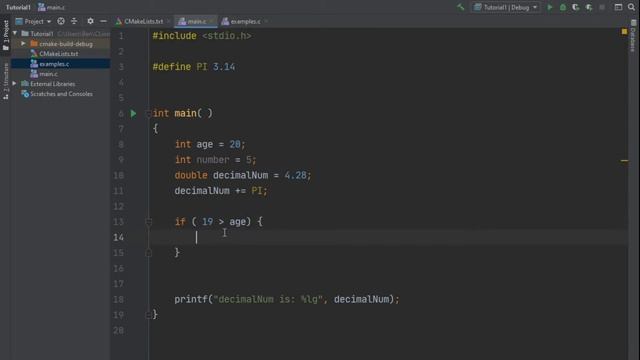
Task: Select Scratches and Consoles tree item
Action: click(x=61, y=94)
